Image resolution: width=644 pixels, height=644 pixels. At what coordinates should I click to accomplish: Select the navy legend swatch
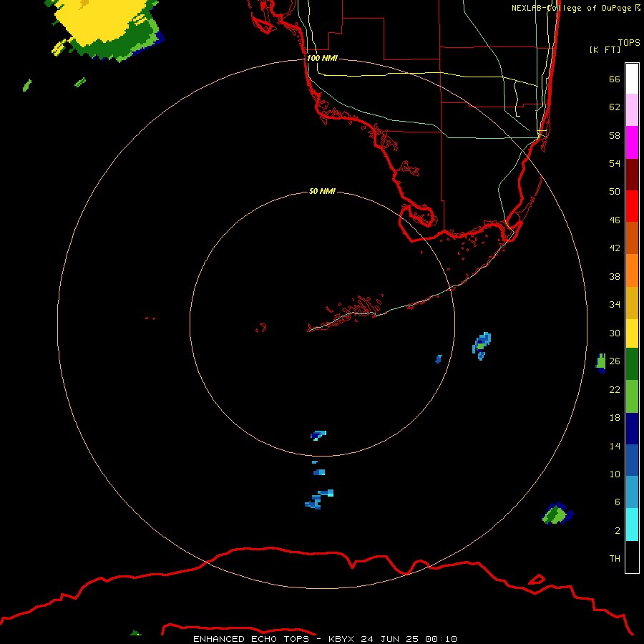tap(632, 429)
